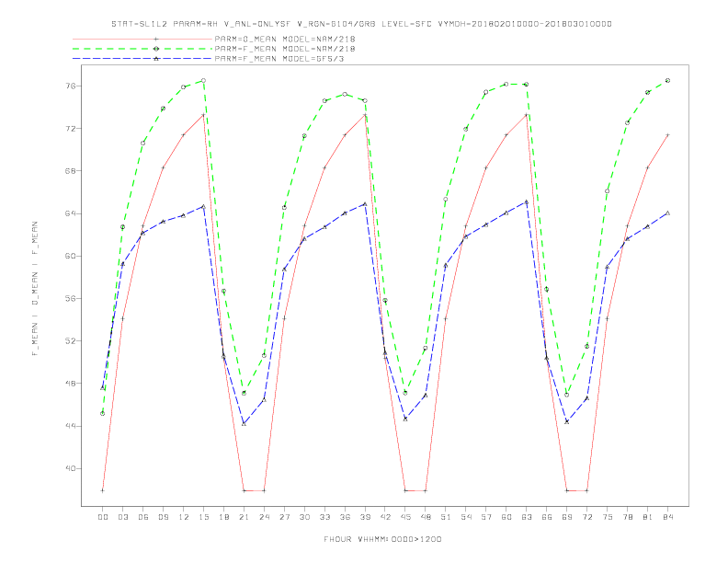Click y-axis tick value 56
The height and width of the screenshot is (563, 728).
[70, 299]
